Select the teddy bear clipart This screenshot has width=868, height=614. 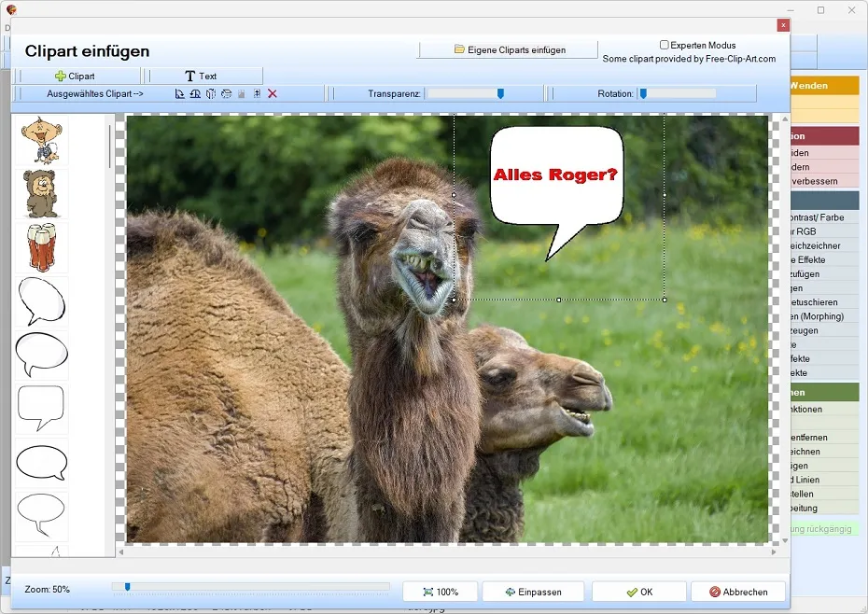41,194
